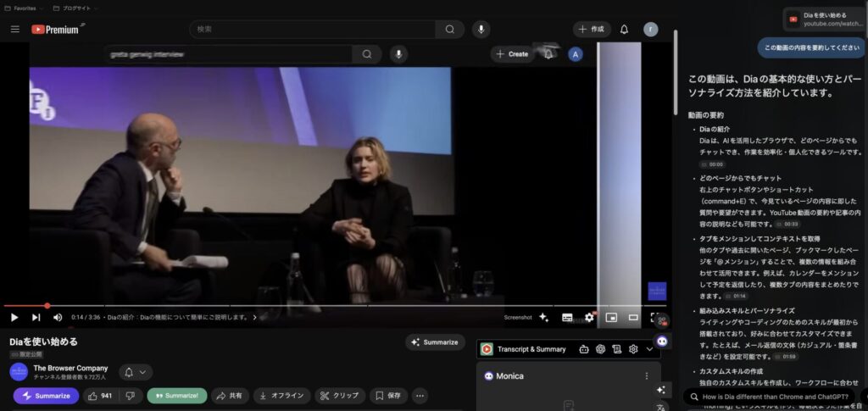Click the この動画の内容を要約してください chat message
Viewport: 868px width, 411px height.
(811, 47)
